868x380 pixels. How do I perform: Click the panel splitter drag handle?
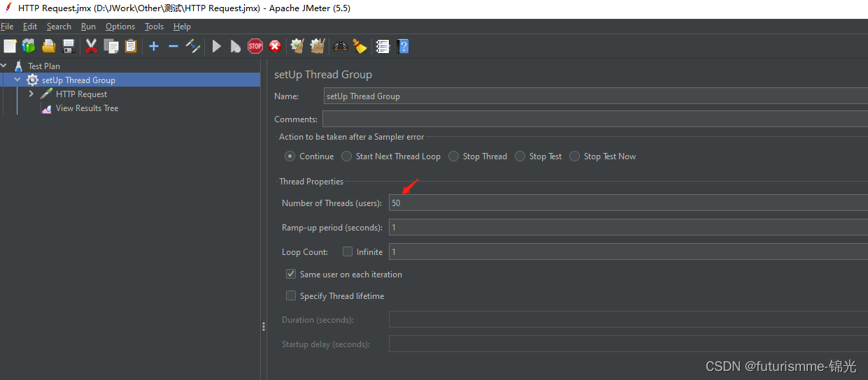[264, 326]
